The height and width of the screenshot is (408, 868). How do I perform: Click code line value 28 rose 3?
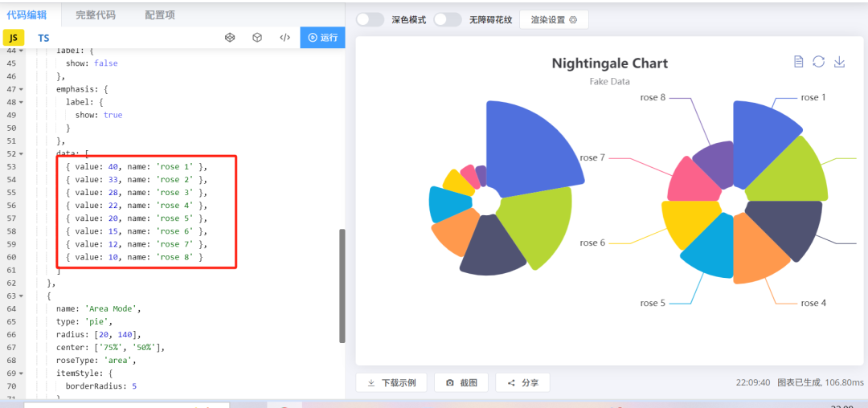137,193
